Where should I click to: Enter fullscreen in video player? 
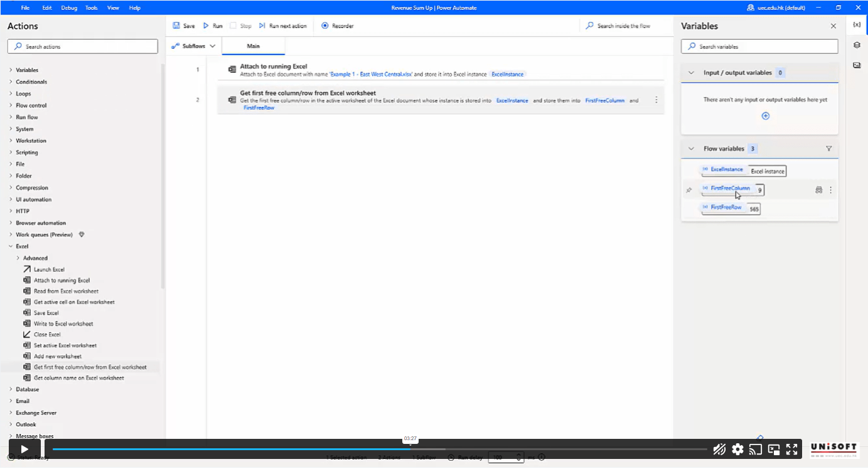(x=791, y=449)
